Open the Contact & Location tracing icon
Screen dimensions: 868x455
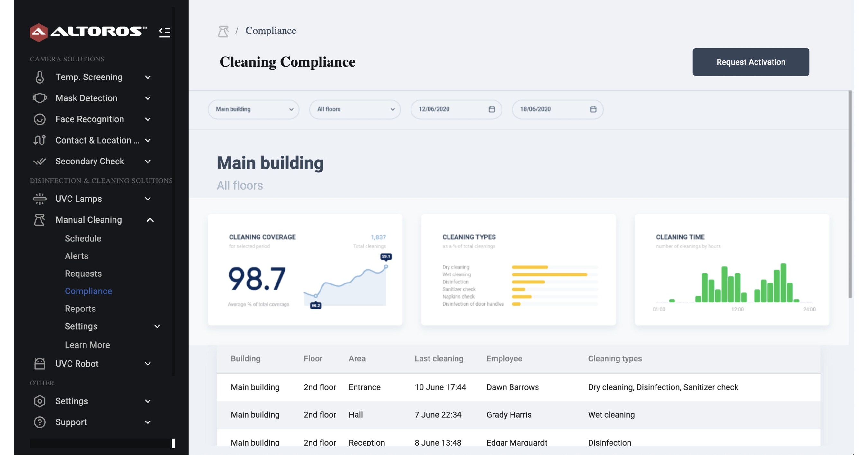coord(40,140)
